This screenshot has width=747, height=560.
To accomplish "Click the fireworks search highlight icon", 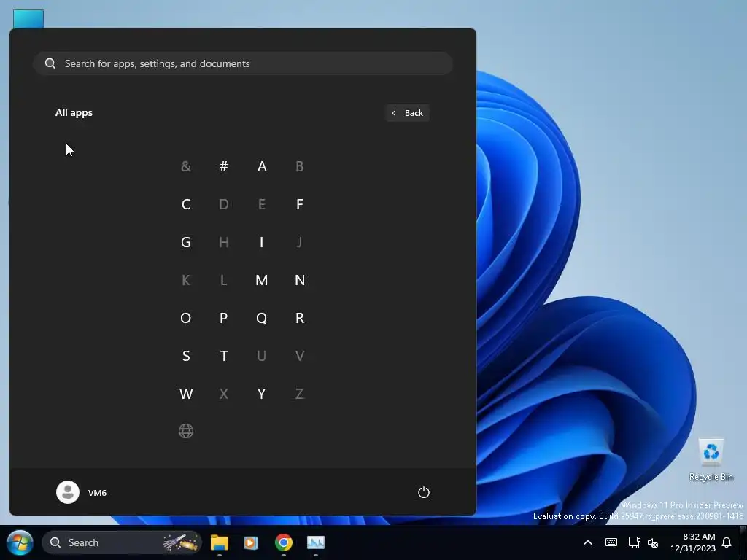I will [x=181, y=542].
